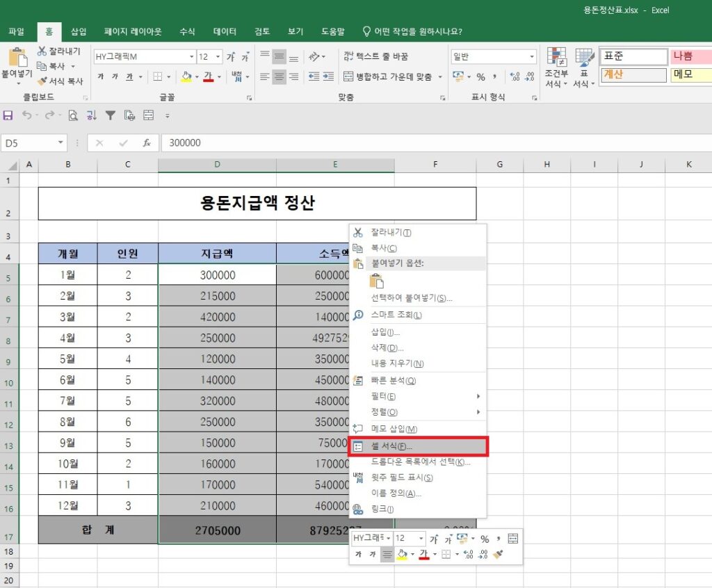Click Merge and Center (병합하고 가운데 맞춤) button
Screen dimensions: 712x588
point(387,76)
